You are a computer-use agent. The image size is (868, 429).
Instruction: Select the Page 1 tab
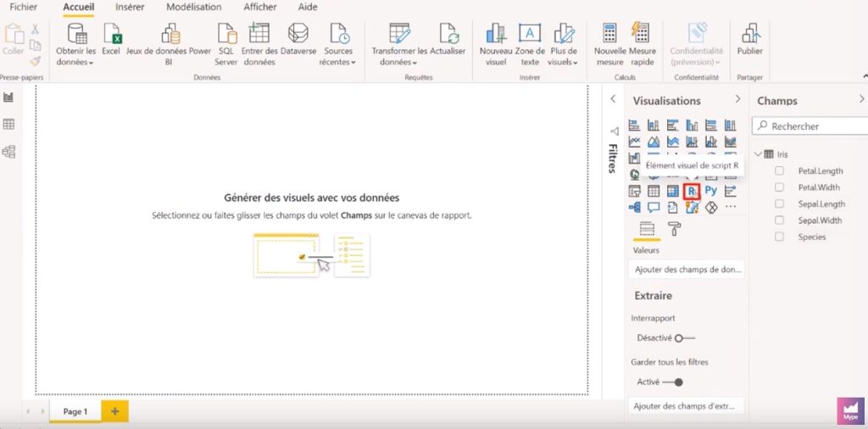[x=75, y=411]
